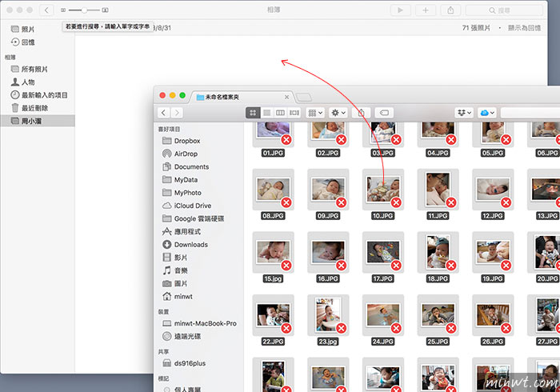Click 顯示為回憶 link in Photos
Viewport: 560px width, 392px height.
click(524, 28)
